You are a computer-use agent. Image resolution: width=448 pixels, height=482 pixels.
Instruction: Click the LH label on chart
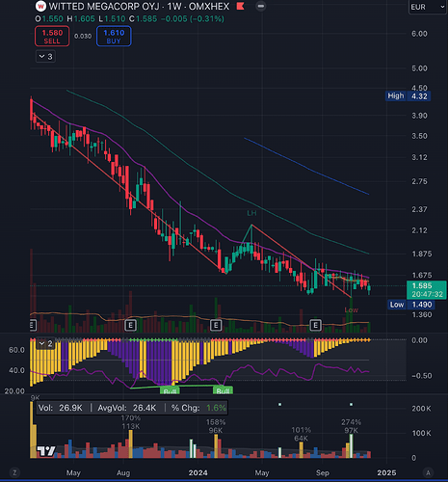(x=251, y=213)
